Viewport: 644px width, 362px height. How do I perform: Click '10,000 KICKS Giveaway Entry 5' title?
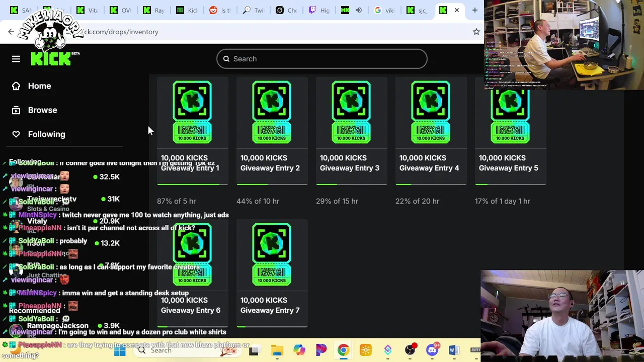(509, 163)
